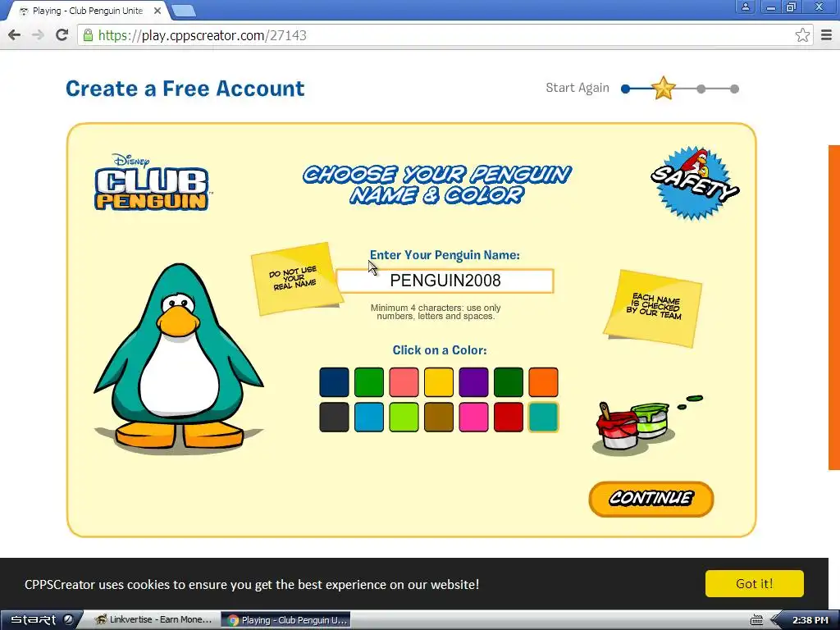Go back using the browser back arrow
The height and width of the screenshot is (630, 840).
(x=15, y=35)
